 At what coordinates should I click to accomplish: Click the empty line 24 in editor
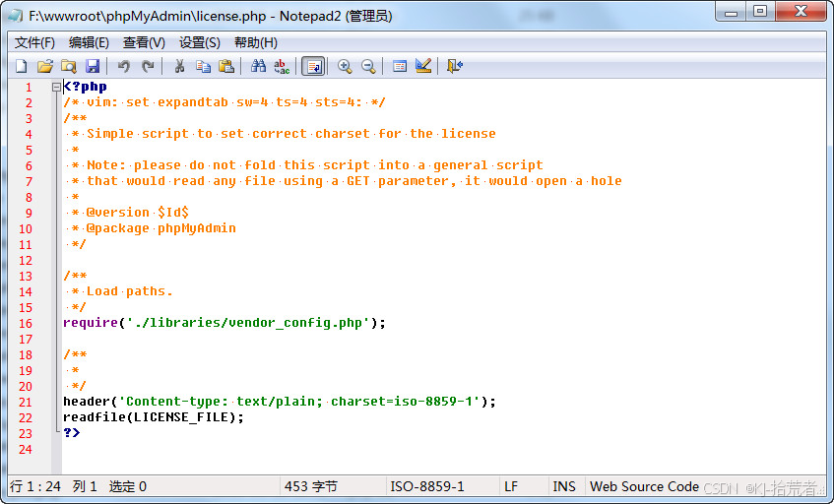pyautogui.click(x=444, y=449)
